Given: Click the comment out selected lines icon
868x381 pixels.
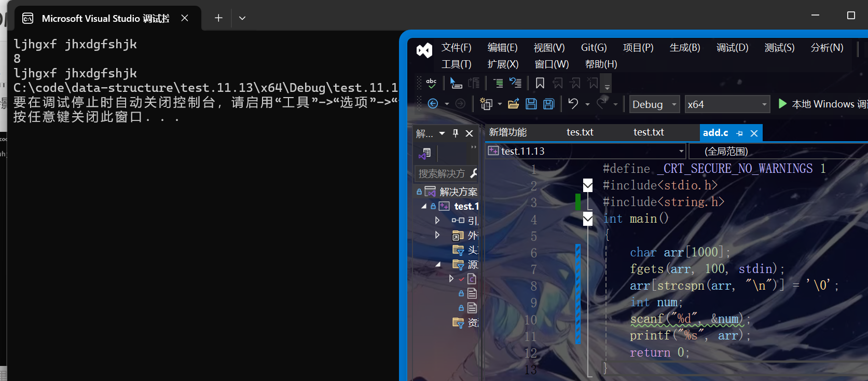Looking at the screenshot, I should click(498, 83).
